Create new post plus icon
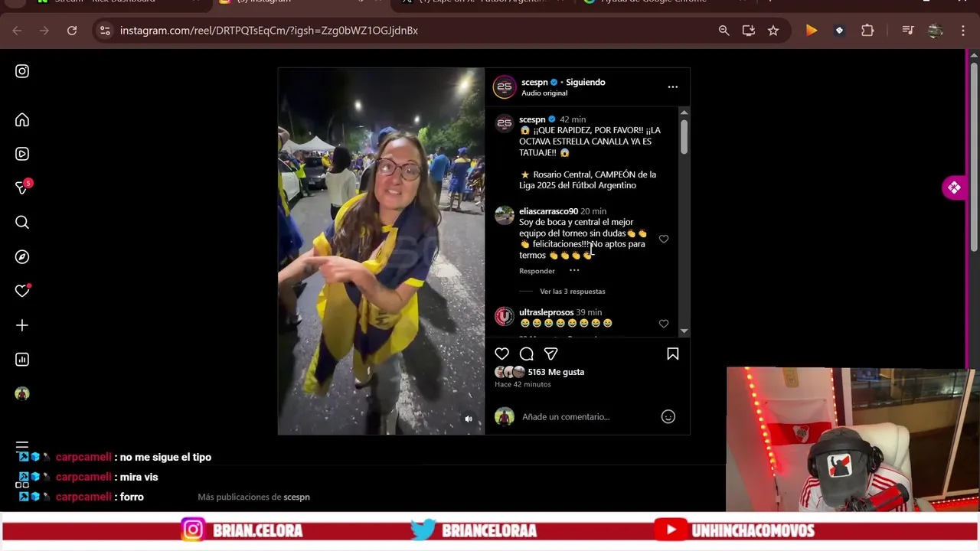Screen dimensions: 980x551 [x=22, y=325]
